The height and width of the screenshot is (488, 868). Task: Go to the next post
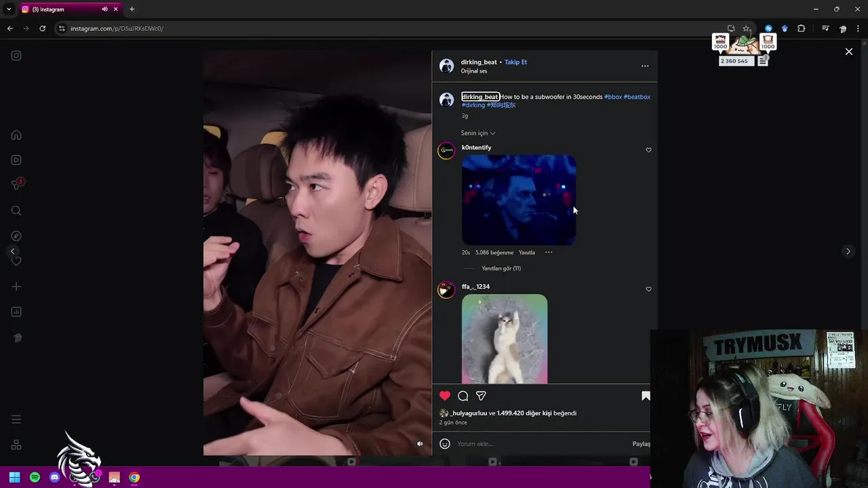[x=848, y=251]
